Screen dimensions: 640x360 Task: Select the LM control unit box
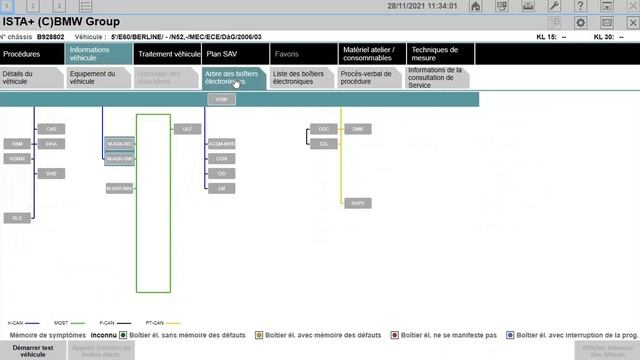221,188
